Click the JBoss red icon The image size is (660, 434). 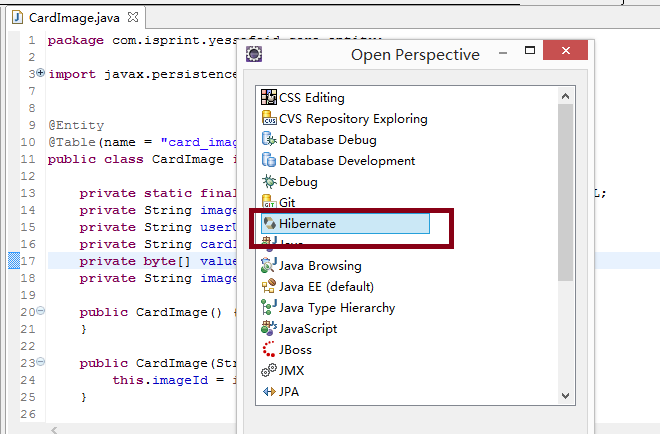[x=269, y=349]
